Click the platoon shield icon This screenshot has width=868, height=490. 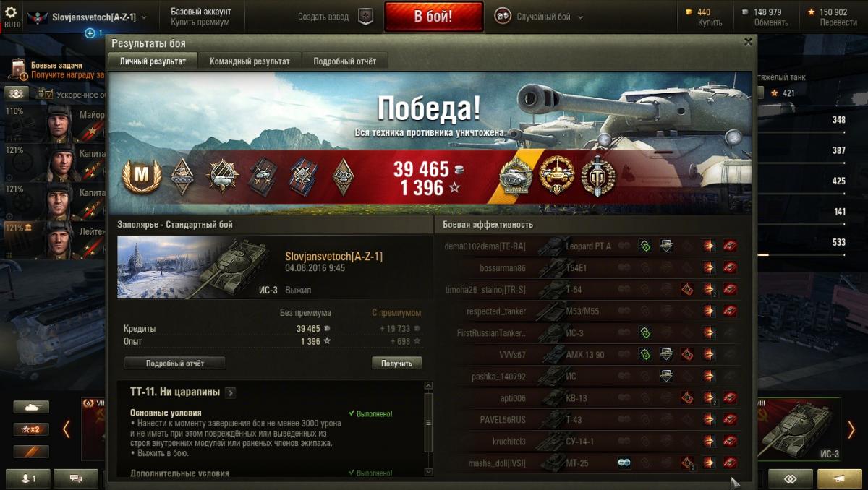click(x=367, y=17)
